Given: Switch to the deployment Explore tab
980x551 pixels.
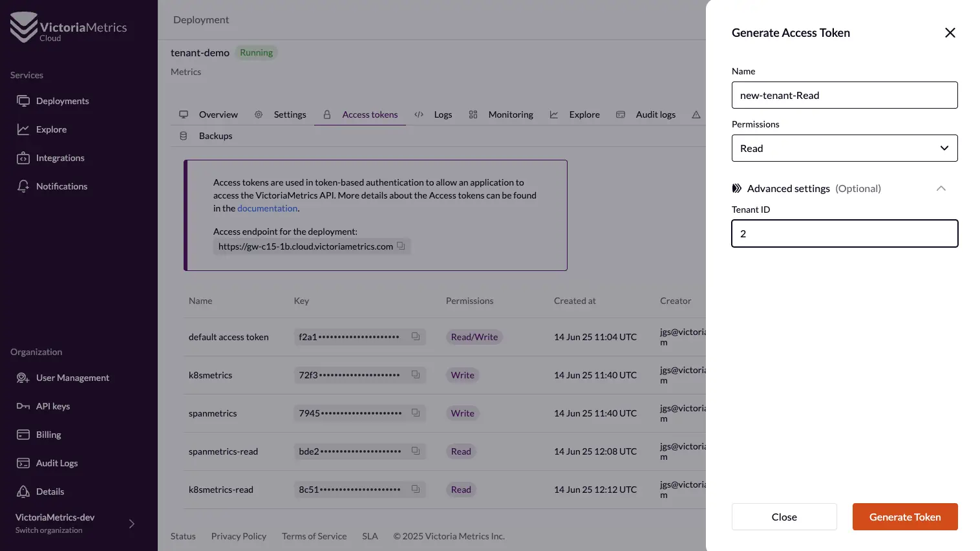Looking at the screenshot, I should click(x=575, y=114).
